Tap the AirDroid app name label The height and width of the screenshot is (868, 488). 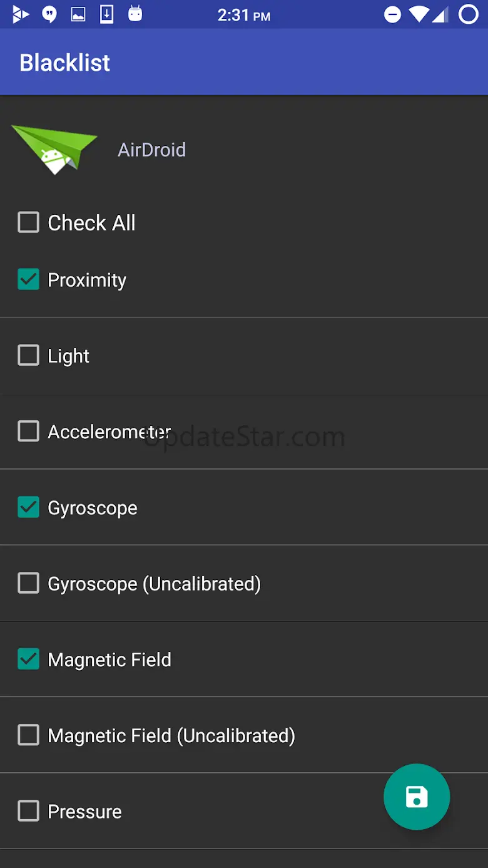click(x=151, y=150)
